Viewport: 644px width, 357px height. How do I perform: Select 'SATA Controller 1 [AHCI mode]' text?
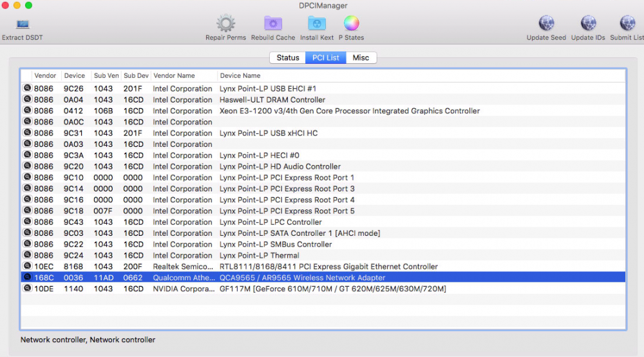(x=300, y=233)
